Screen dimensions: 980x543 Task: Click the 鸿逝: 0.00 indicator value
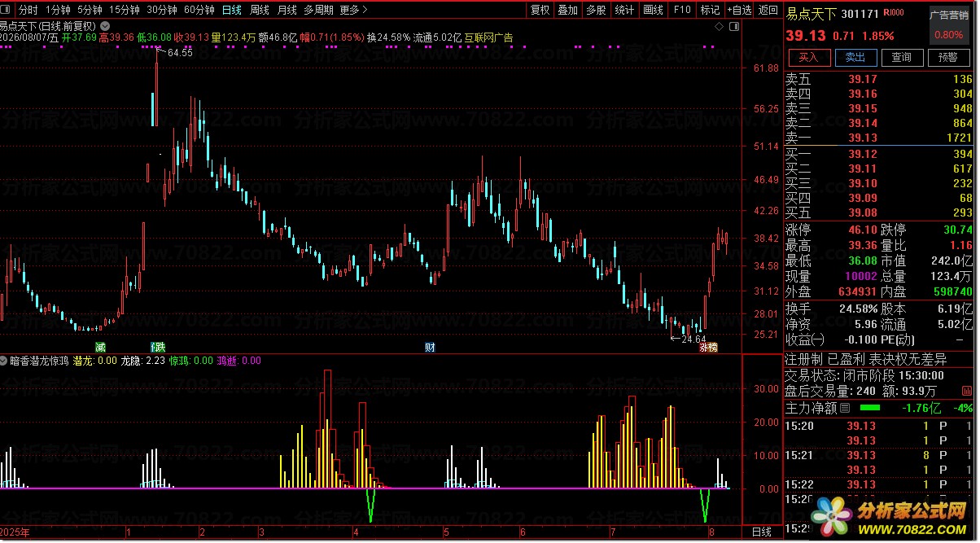coord(239,360)
